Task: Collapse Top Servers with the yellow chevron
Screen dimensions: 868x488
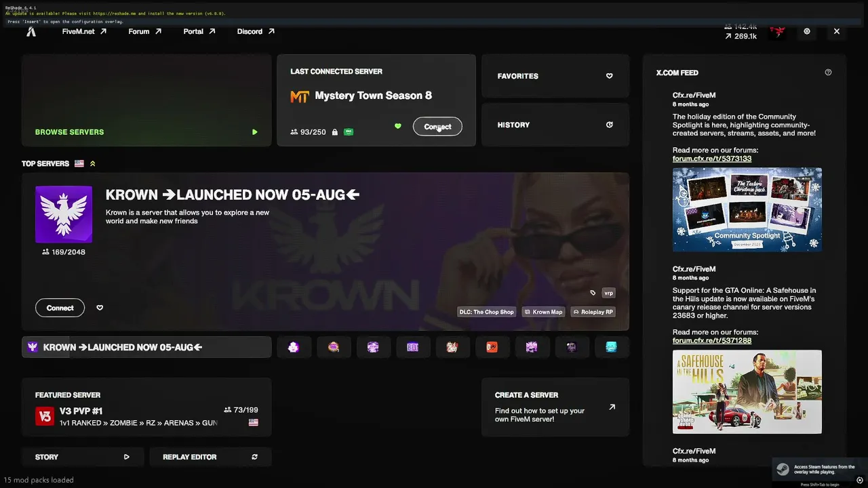Action: [93, 163]
